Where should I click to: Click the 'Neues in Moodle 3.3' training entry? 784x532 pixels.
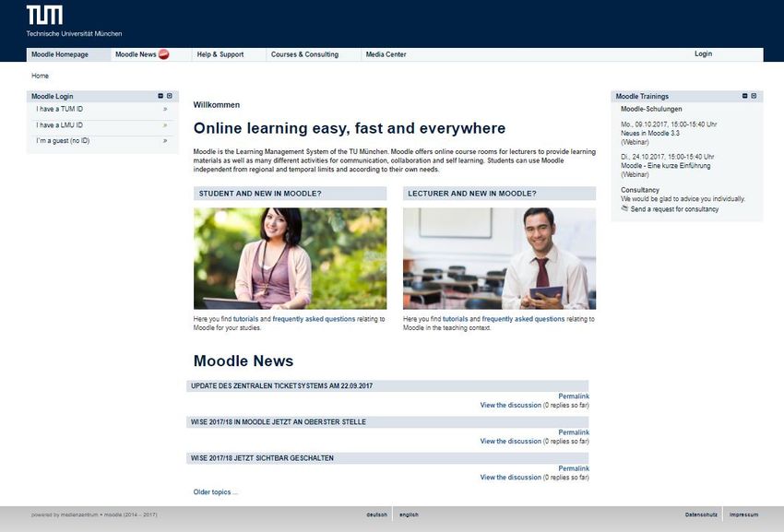650,134
